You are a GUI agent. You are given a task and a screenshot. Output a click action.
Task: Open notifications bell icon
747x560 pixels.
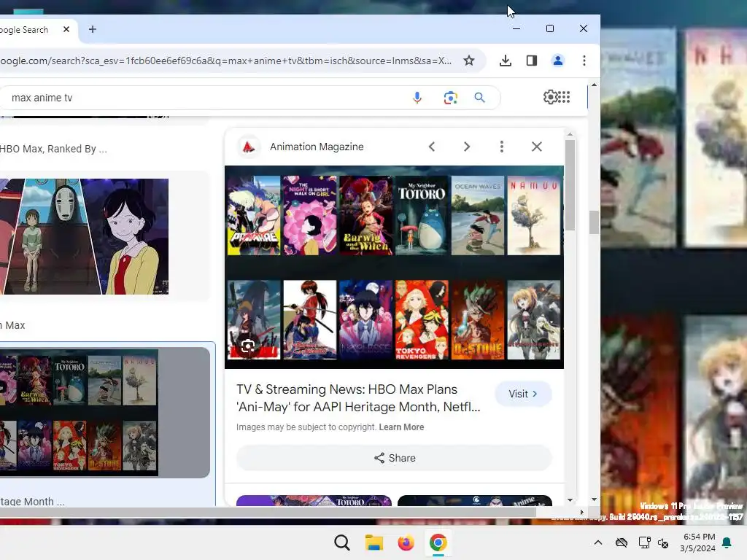[727, 542]
